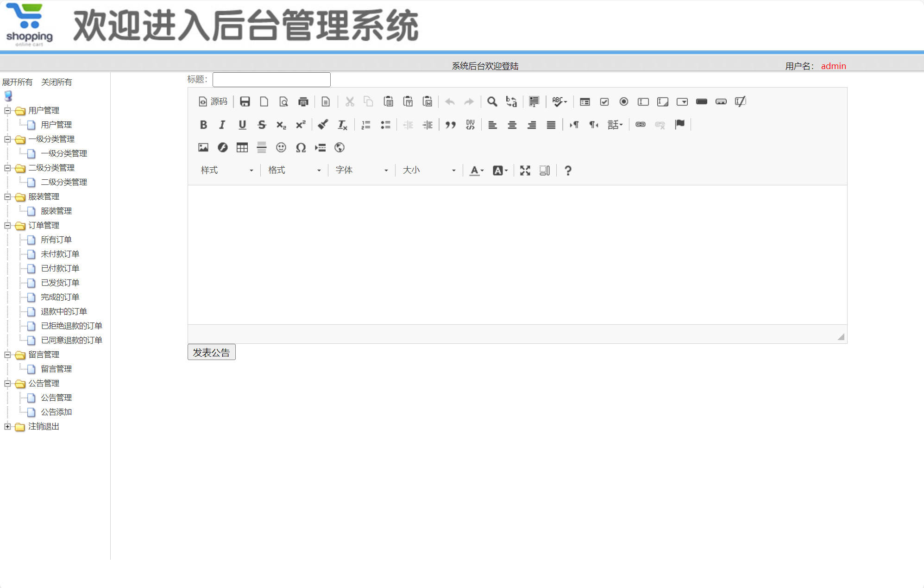Select the insert image icon
Image resolution: width=924 pixels, height=588 pixels.
coord(203,147)
